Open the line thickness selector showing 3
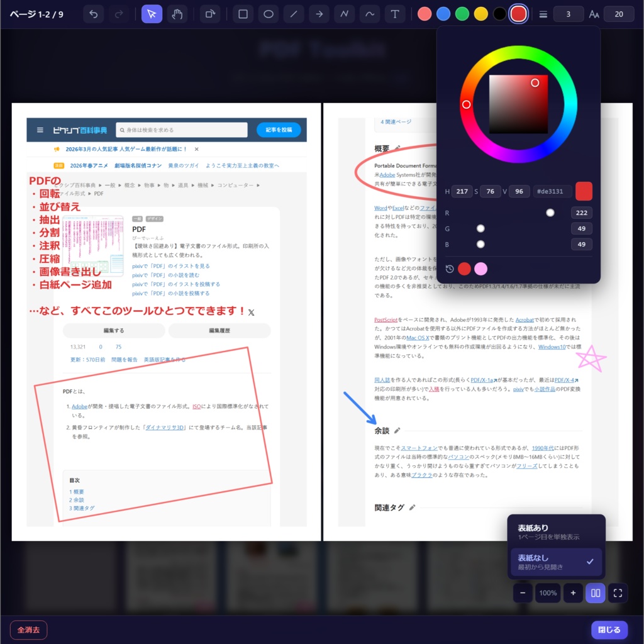 pos(568,13)
